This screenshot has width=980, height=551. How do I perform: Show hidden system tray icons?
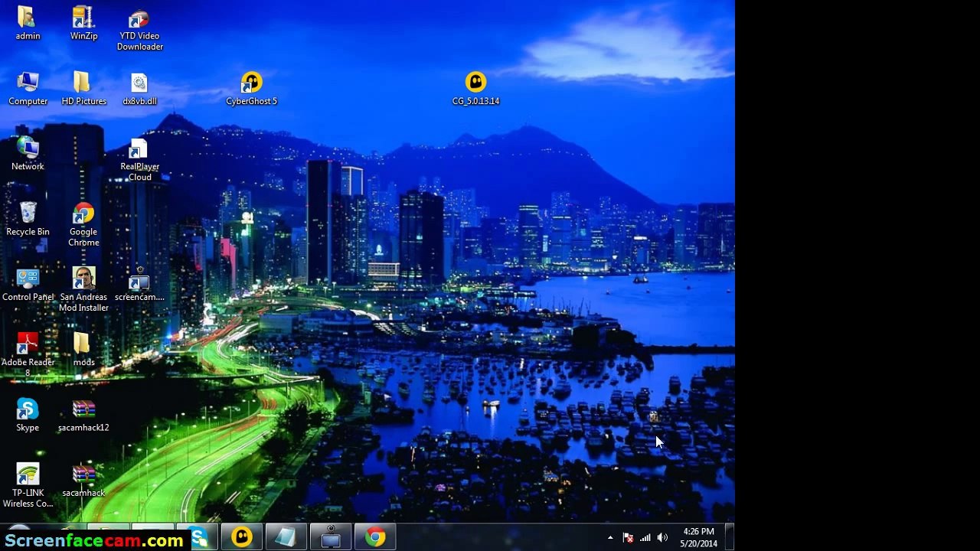coord(610,538)
